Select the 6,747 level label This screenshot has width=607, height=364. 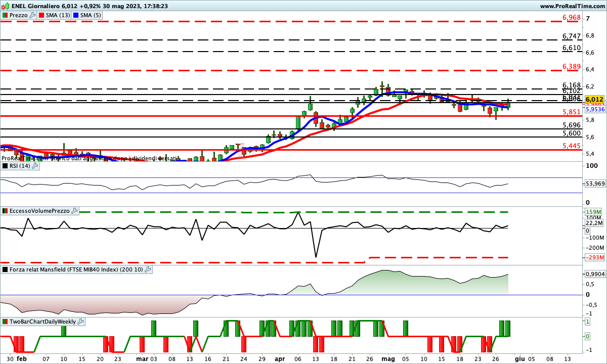pos(572,36)
